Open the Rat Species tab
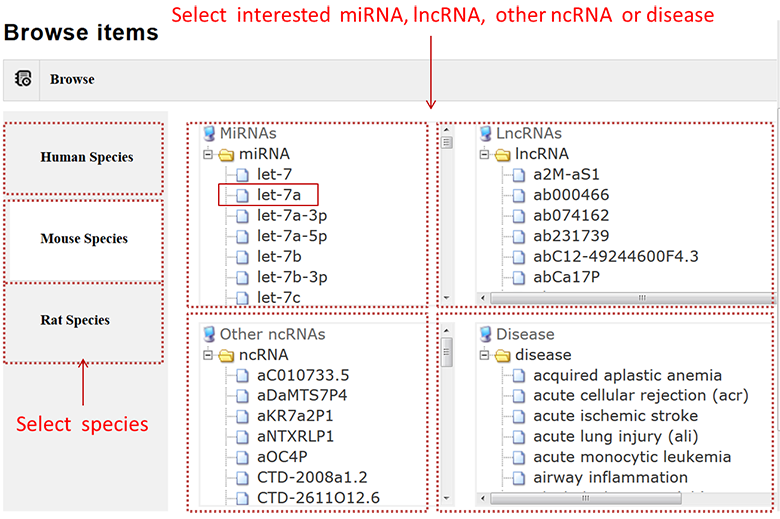Screen dimensions: 780x519 point(76,321)
